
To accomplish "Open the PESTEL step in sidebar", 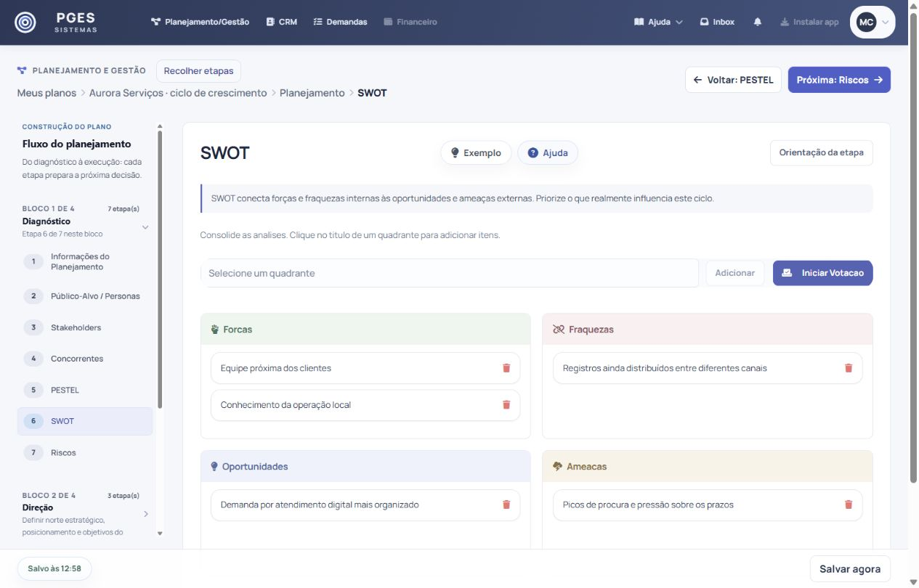I will 85,390.
